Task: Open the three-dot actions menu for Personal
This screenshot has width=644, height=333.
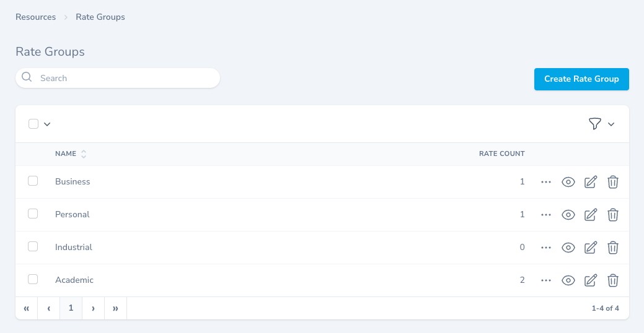Action: point(546,215)
